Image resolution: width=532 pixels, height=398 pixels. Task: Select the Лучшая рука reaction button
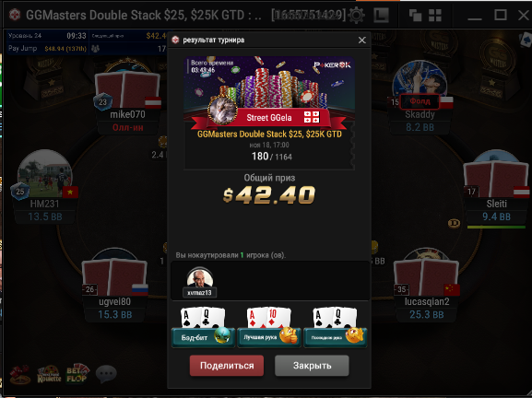(269, 337)
